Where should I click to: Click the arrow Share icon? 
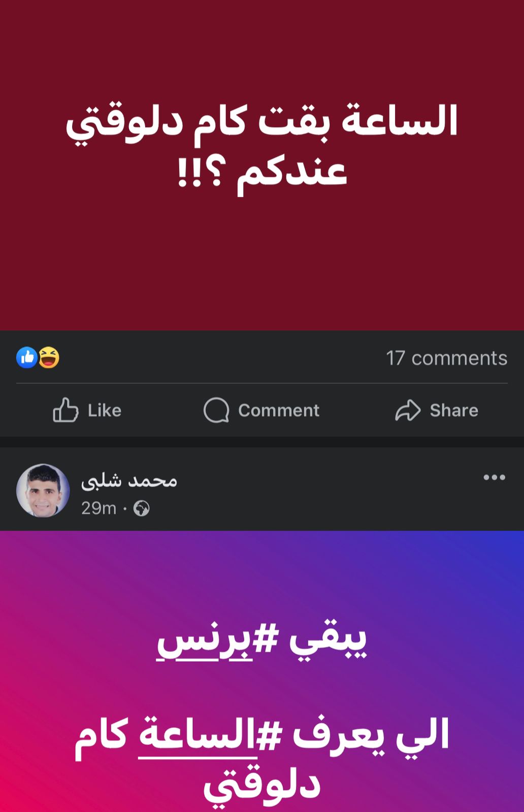[408, 410]
